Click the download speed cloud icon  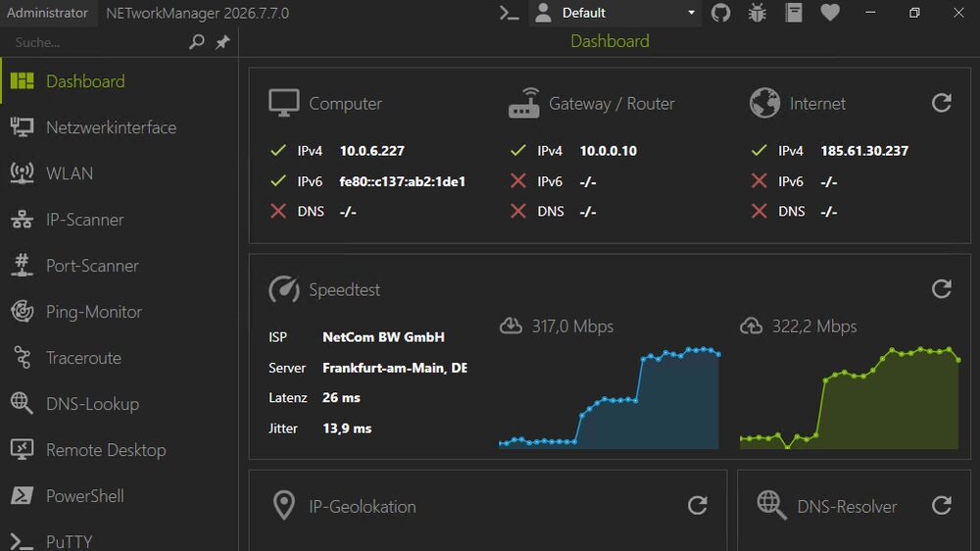pos(511,326)
